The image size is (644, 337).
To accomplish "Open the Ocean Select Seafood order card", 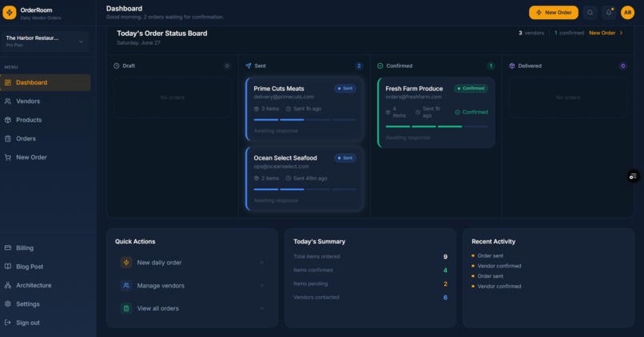I will pos(304,179).
